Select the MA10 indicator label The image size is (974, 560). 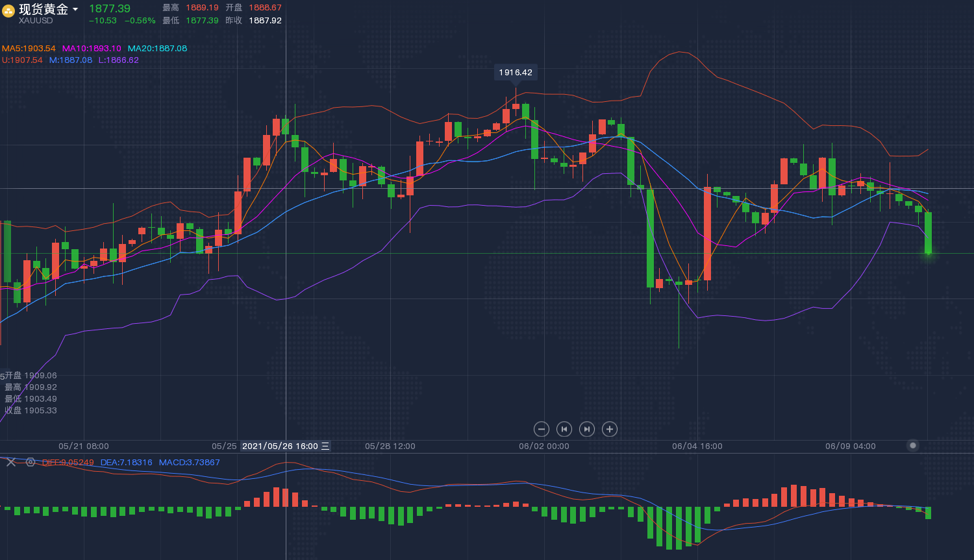click(92, 49)
